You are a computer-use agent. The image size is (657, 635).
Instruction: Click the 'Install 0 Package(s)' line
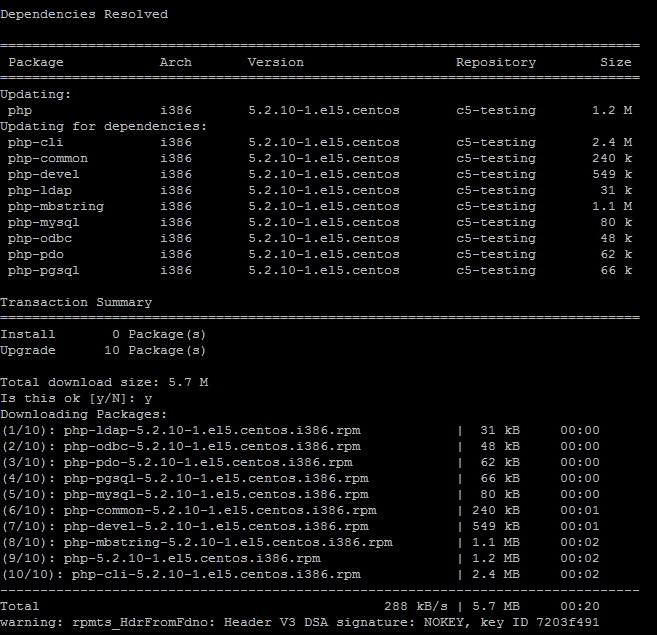tap(103, 334)
